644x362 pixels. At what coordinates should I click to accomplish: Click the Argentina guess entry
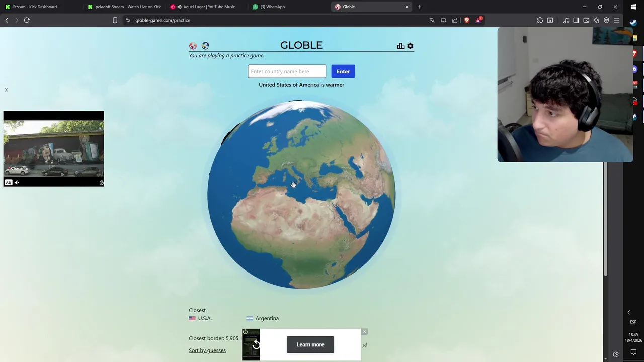pyautogui.click(x=262, y=318)
